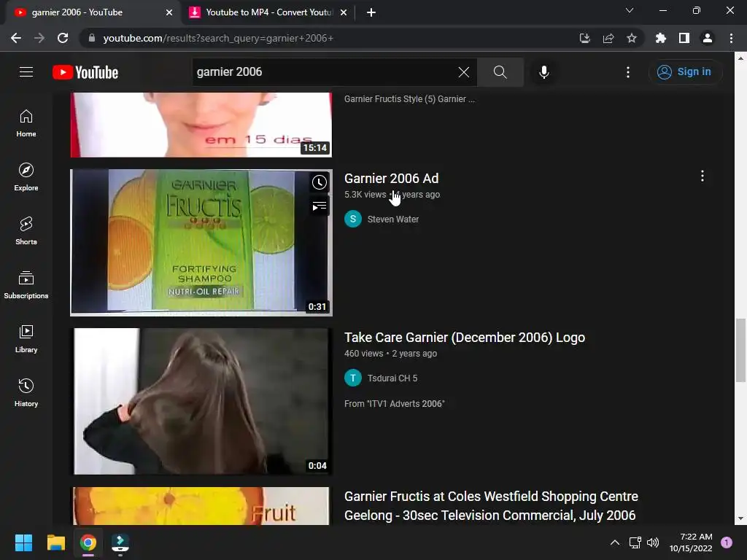Viewport: 747px width, 560px height.
Task: Click the Steven Water channel avatar
Action: [x=353, y=219]
